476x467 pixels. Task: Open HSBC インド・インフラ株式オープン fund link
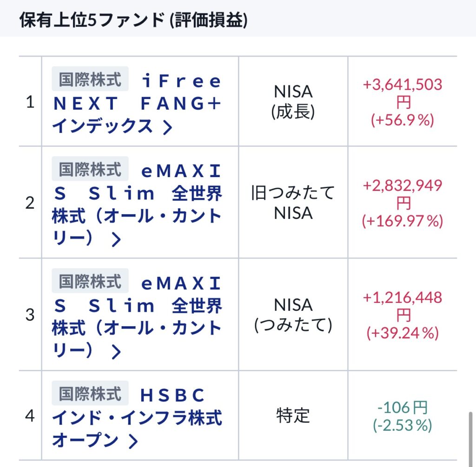[x=137, y=418]
